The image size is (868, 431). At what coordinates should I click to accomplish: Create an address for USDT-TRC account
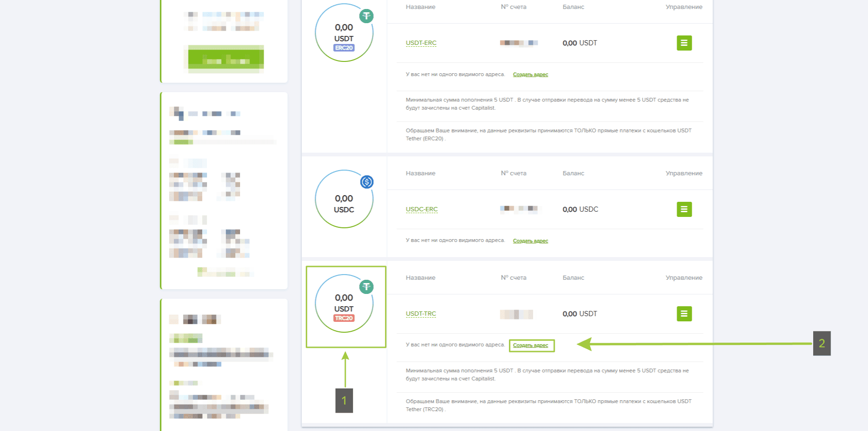tap(531, 345)
